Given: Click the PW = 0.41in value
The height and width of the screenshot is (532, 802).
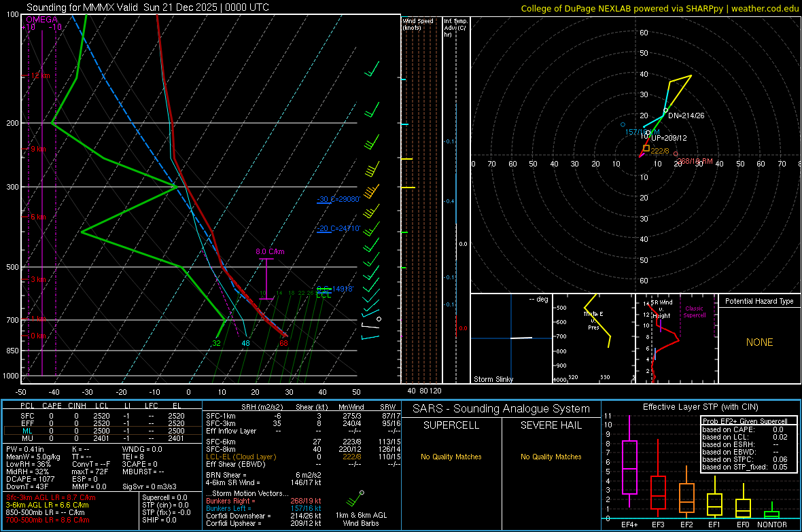Looking at the screenshot, I should click(25, 449).
